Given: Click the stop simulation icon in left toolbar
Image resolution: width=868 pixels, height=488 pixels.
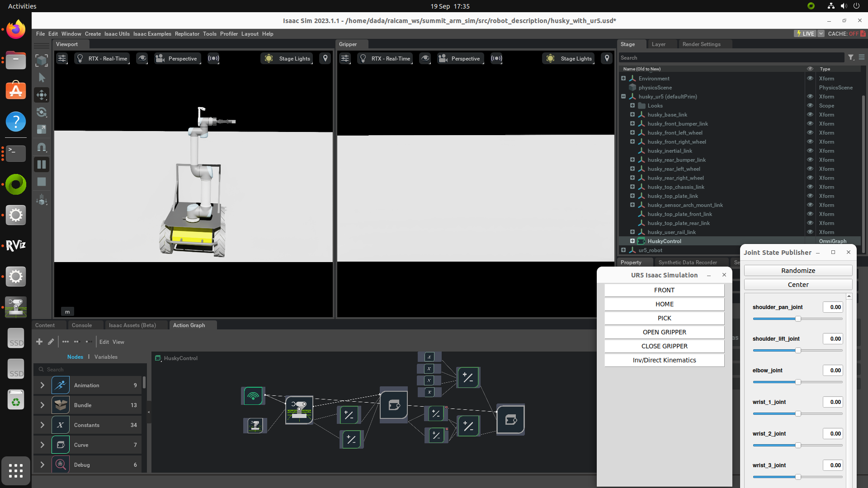Looking at the screenshot, I should click(x=42, y=182).
